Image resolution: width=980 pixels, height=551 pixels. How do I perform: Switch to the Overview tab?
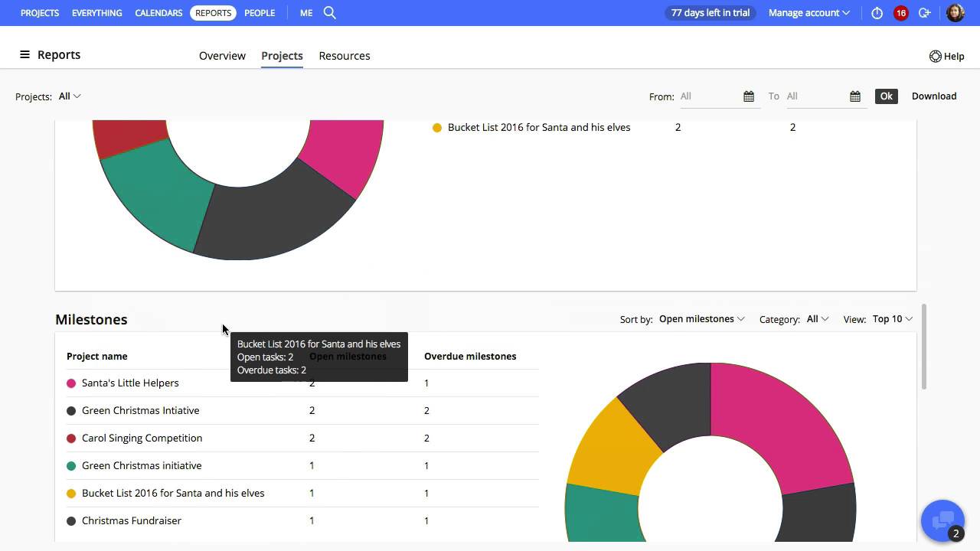coord(222,56)
